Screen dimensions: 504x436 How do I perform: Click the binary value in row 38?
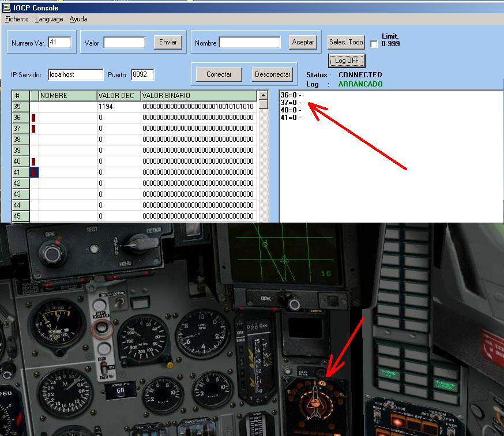pos(198,140)
